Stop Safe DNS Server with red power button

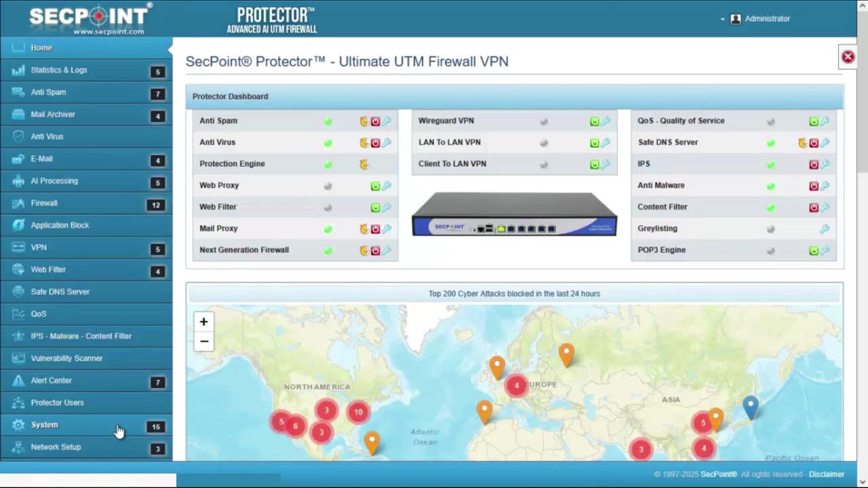pos(814,143)
